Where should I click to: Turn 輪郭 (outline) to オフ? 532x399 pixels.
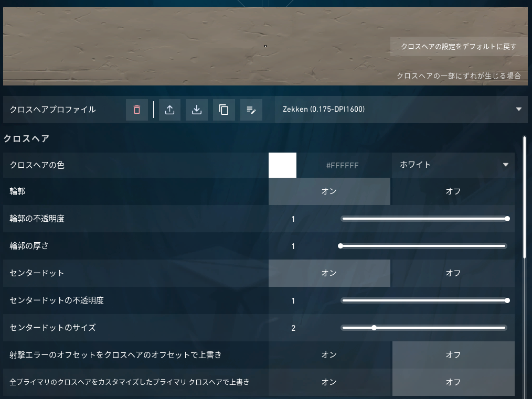[453, 191]
